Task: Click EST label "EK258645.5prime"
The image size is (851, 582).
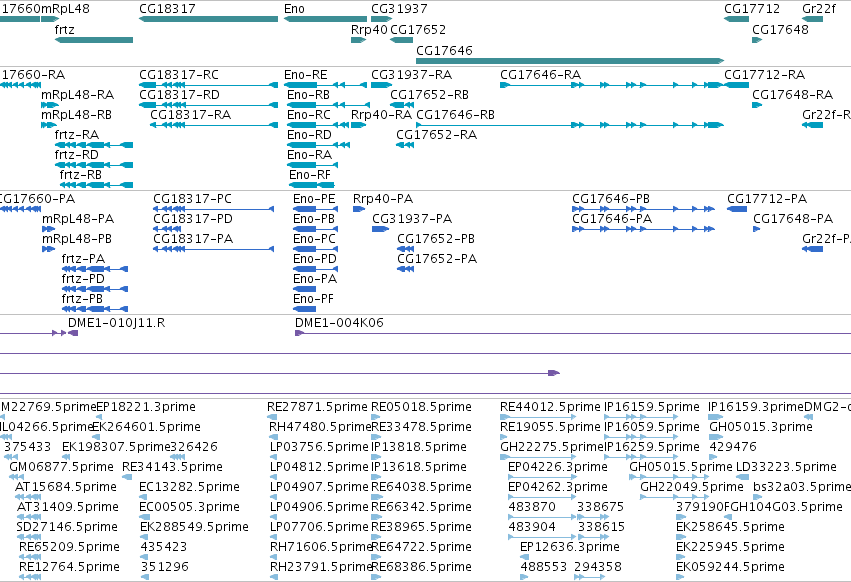Action: point(731,528)
